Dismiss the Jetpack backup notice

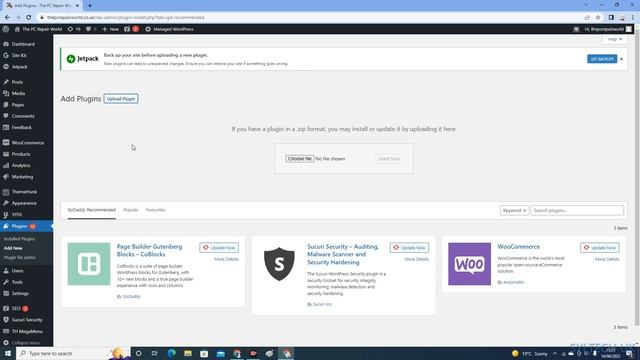pyautogui.click(x=622, y=59)
